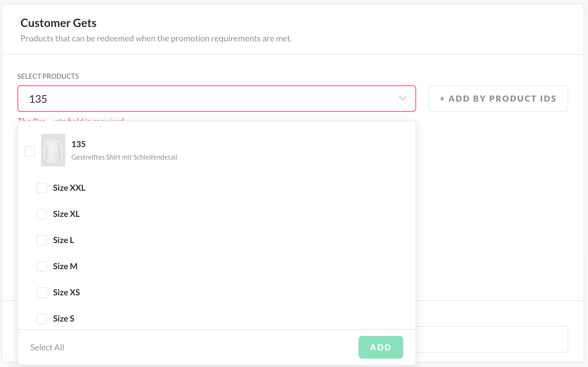Click Add By Product IDs button
The image size is (588, 367).
[498, 99]
